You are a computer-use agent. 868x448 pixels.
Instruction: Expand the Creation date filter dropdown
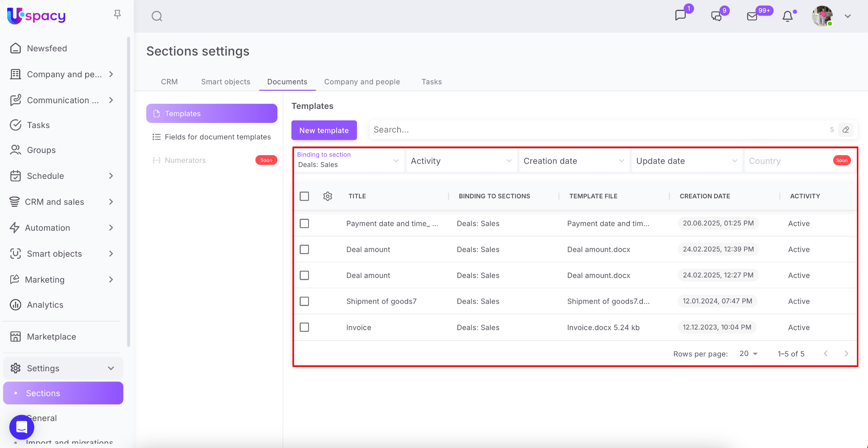coord(573,161)
